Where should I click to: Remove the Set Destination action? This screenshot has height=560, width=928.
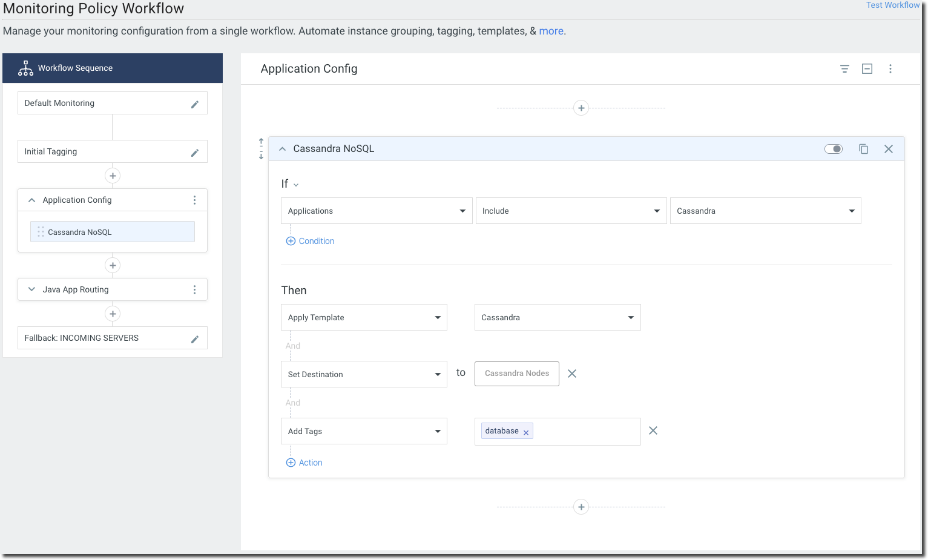click(x=571, y=374)
